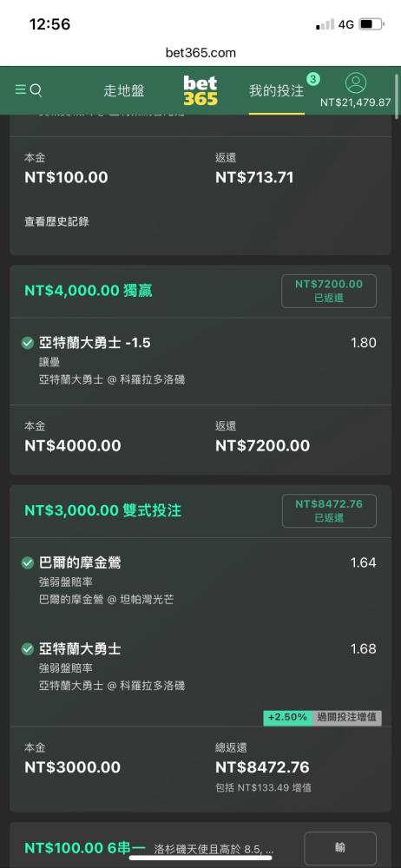Image resolution: width=401 pixels, height=868 pixels.
Task: Tap the bet365 logo
Action: coord(200,91)
